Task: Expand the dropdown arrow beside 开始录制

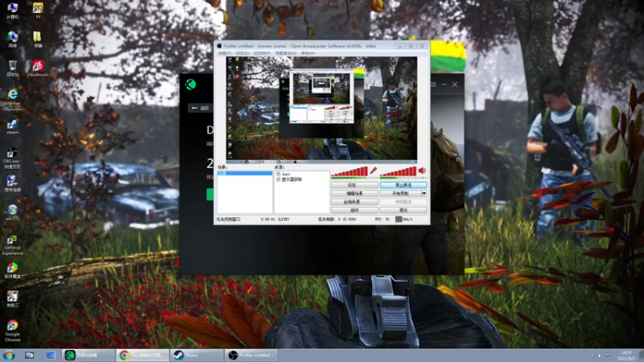Action: 424,193
